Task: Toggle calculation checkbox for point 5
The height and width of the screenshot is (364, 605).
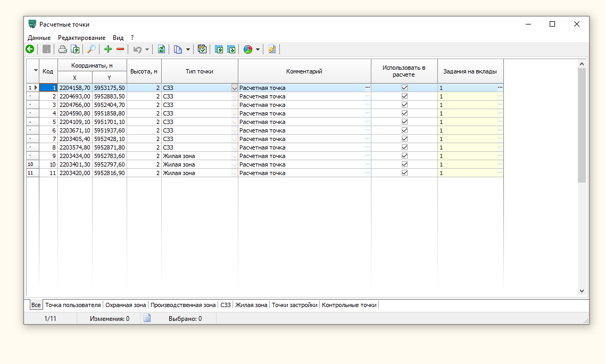Action: coord(404,122)
